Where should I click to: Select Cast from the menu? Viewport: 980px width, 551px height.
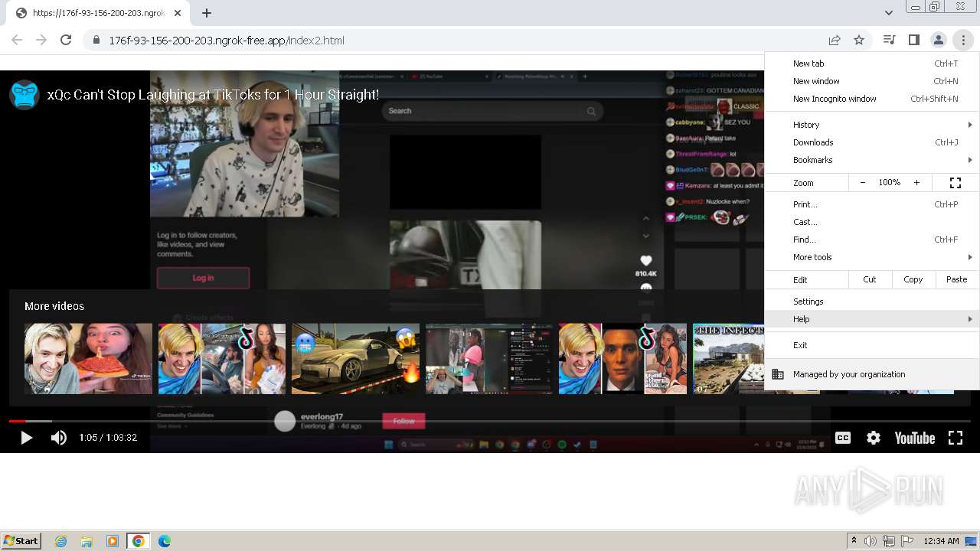[x=872, y=222]
